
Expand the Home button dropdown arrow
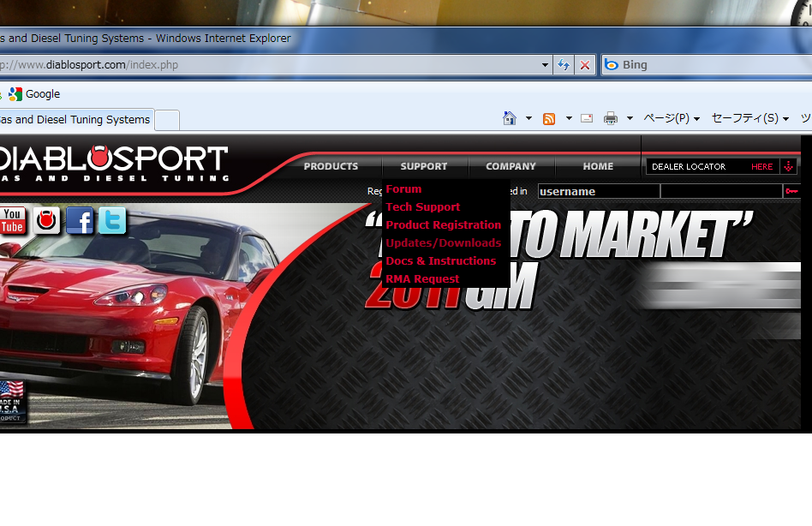click(x=528, y=118)
